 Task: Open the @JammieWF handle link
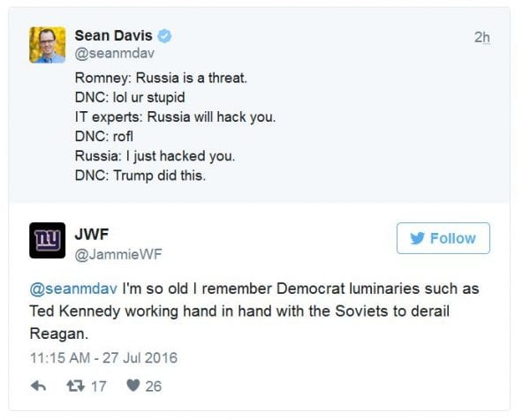point(117,253)
